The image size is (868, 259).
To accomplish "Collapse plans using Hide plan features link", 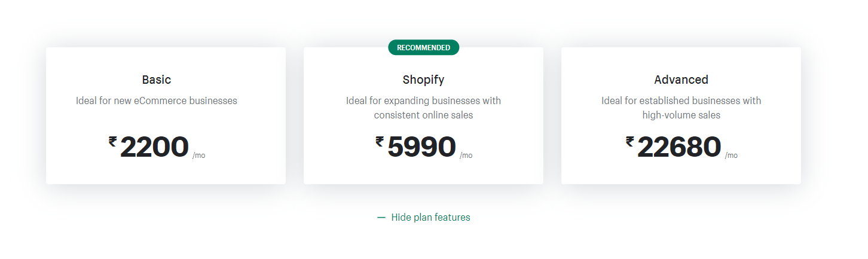I will tap(424, 217).
